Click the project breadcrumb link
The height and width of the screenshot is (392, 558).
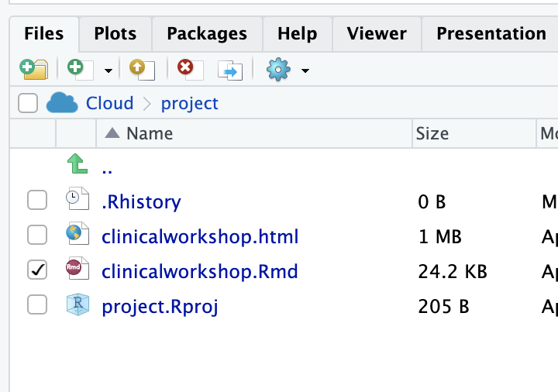pos(189,104)
